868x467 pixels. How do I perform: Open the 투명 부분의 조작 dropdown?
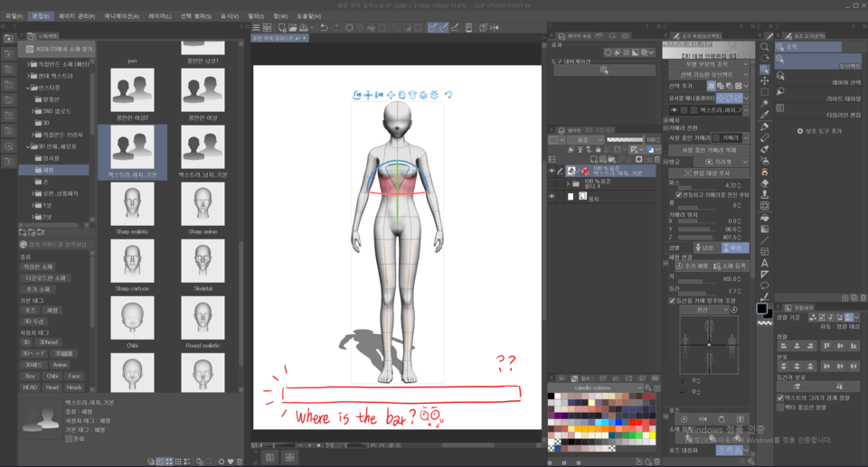pyautogui.click(x=708, y=64)
